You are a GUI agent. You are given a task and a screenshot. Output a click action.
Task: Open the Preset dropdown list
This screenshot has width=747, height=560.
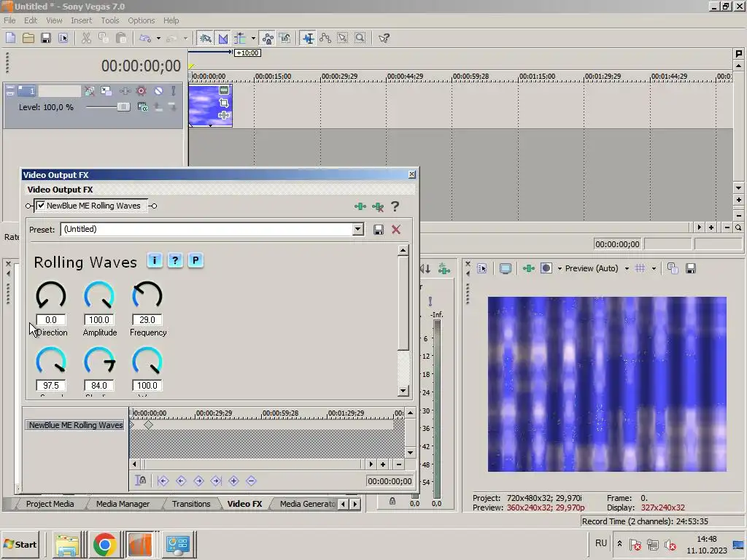pyautogui.click(x=357, y=230)
